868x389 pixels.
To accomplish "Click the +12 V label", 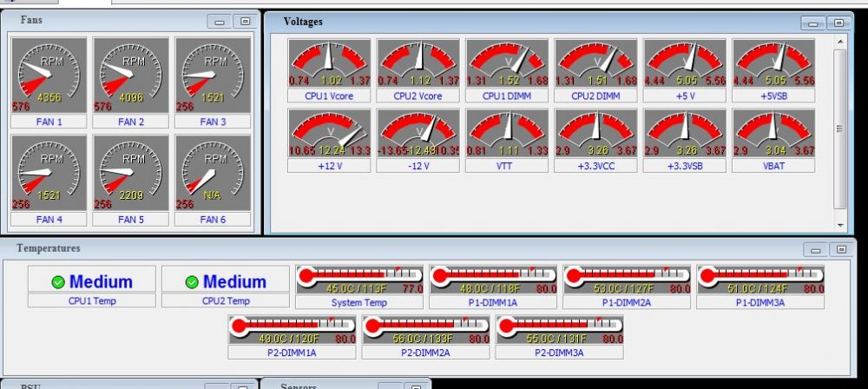I will pos(329,166).
